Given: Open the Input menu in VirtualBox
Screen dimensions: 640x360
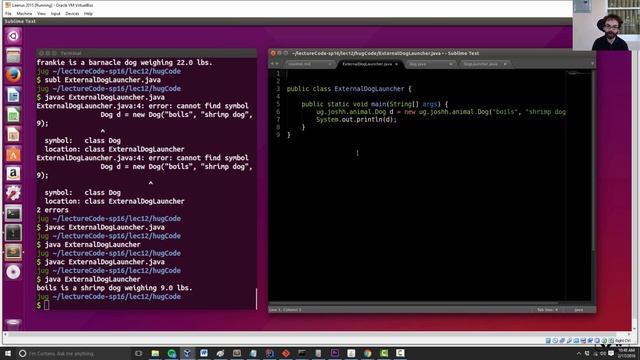Looking at the screenshot, I should coord(56,13).
